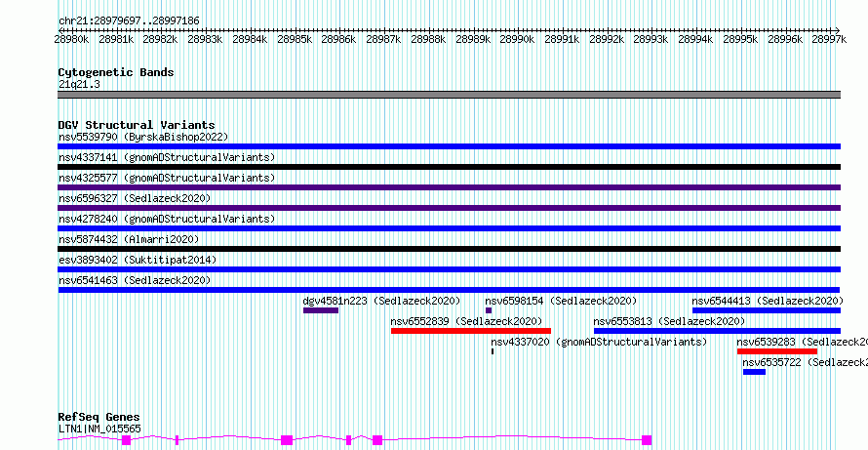The width and height of the screenshot is (868, 450).
Task: Click the blue nsv6553813 variant bar
Action: (718, 331)
